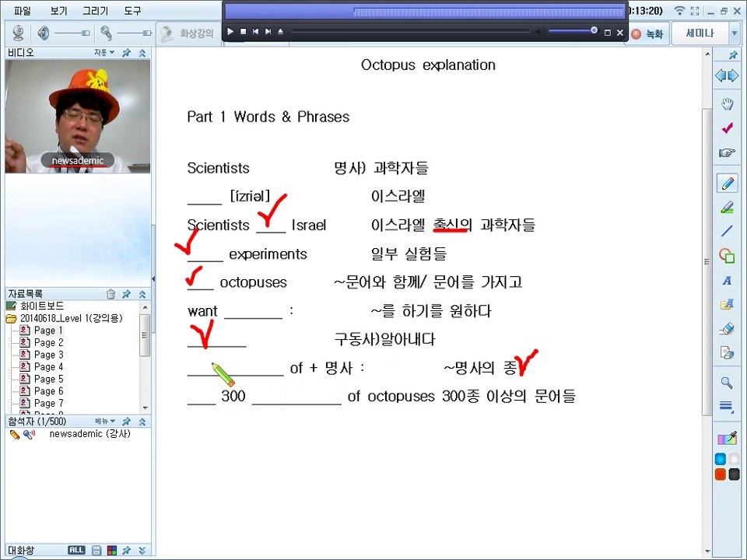
Task: Open the dropdown arrow next to 세미나
Action: coord(734,33)
